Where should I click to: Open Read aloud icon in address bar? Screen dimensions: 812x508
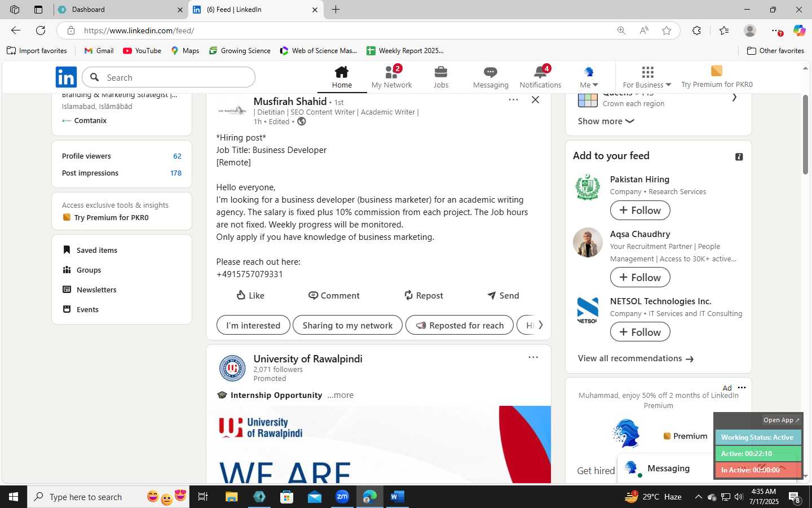tap(644, 30)
